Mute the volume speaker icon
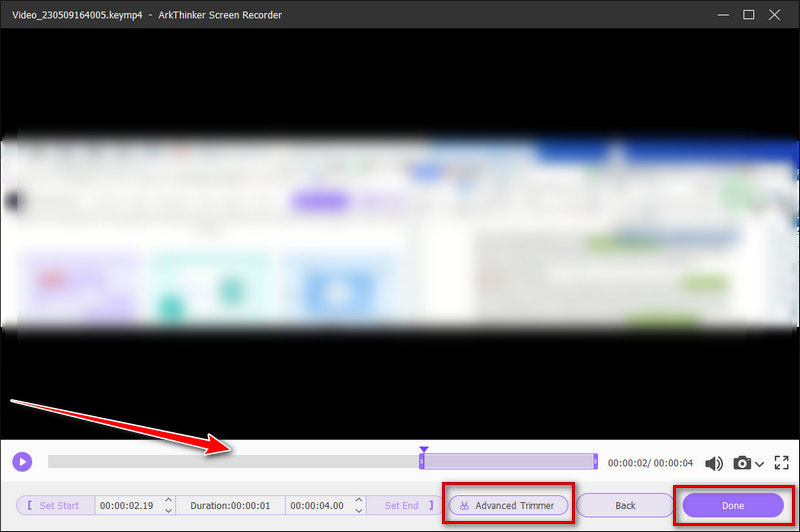The height and width of the screenshot is (532, 800). point(714,463)
